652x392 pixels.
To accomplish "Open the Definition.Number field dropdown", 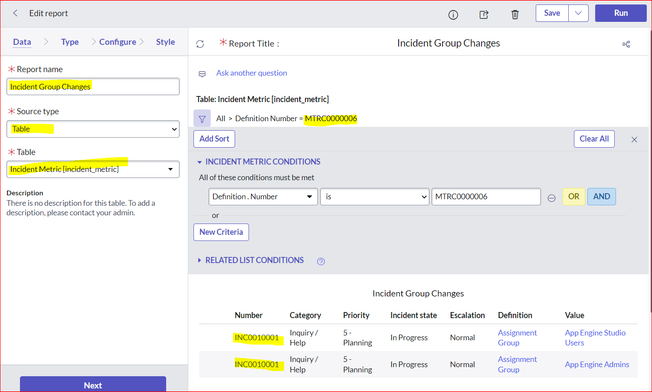I will tap(263, 197).
